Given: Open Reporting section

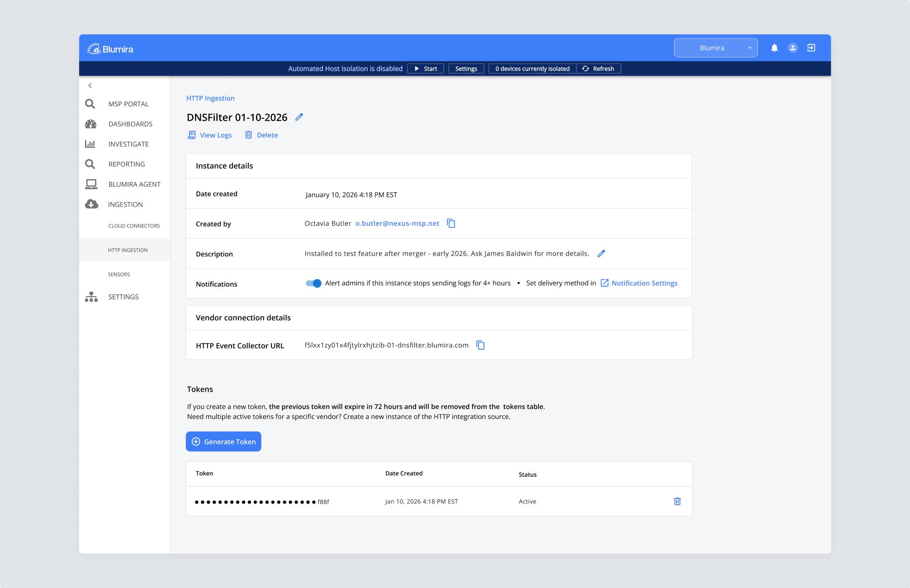Looking at the screenshot, I should [127, 164].
